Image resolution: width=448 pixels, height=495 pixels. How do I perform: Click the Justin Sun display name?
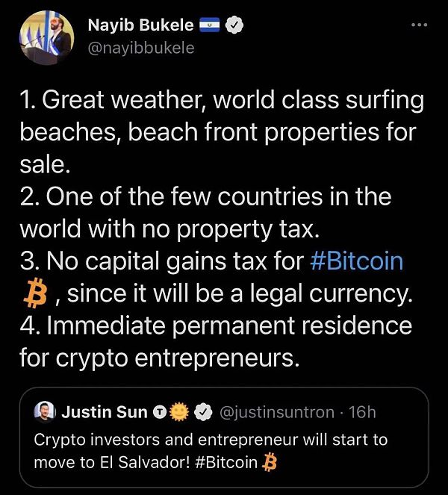click(103, 411)
